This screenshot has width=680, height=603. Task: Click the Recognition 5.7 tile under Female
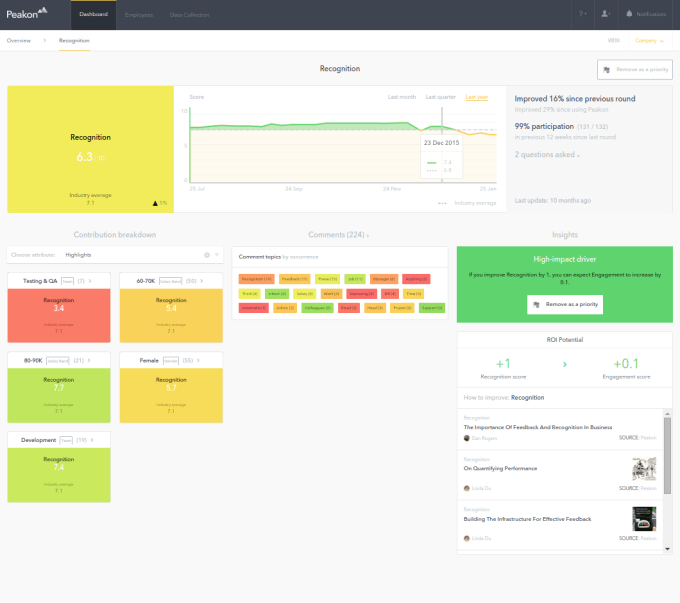[171, 396]
